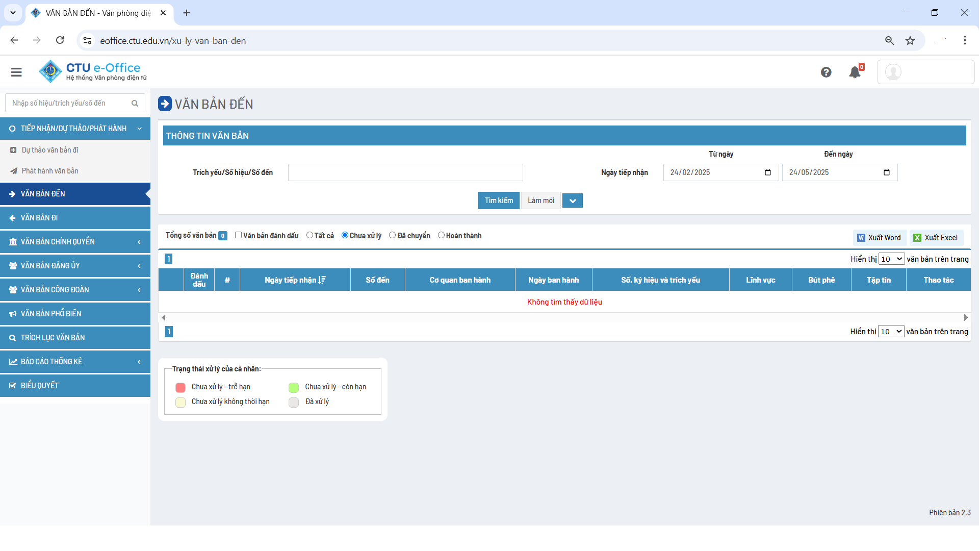Click the browser bookmark star icon
This screenshot has height=551, width=980.
tap(910, 41)
